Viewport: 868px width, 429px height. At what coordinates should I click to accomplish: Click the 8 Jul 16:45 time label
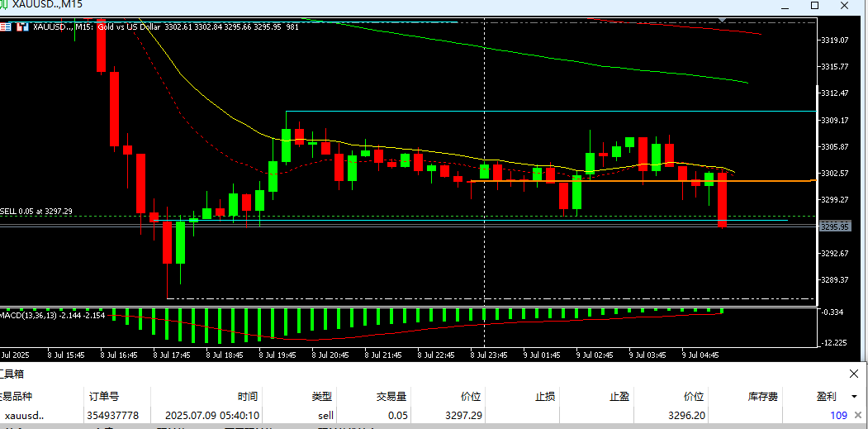pos(119,355)
